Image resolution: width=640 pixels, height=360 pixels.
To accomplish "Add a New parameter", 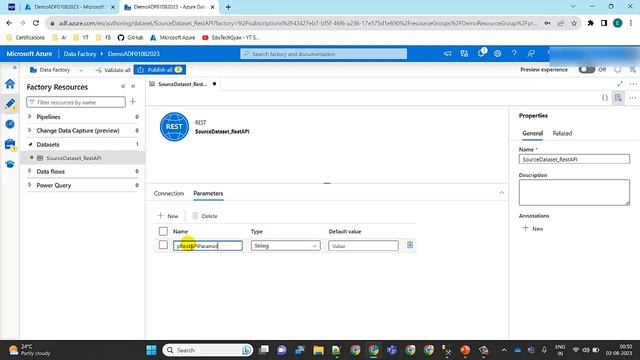I will (x=168, y=216).
